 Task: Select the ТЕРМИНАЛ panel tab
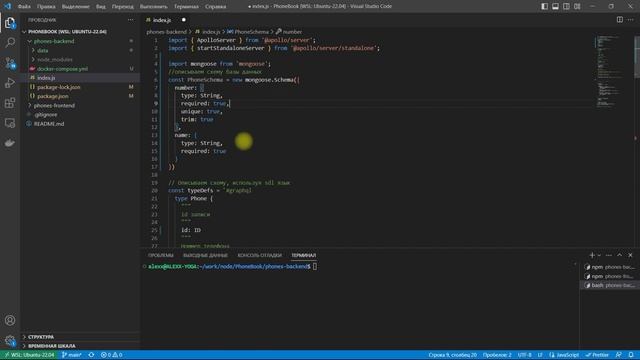303,256
